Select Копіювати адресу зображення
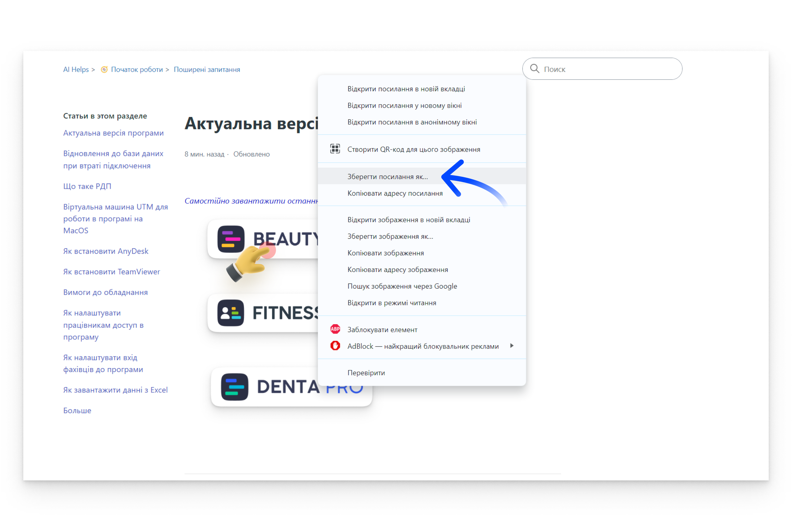Image resolution: width=792 pixels, height=532 pixels. (x=422, y=270)
